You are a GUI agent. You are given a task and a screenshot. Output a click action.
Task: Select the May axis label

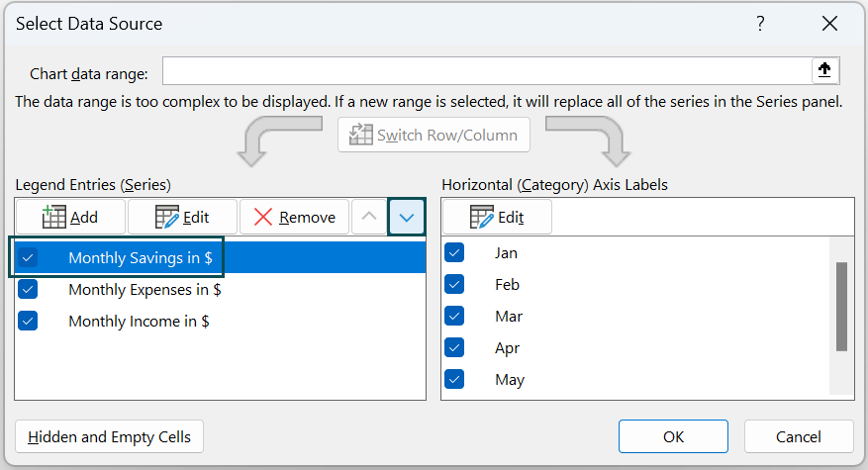[x=510, y=380]
